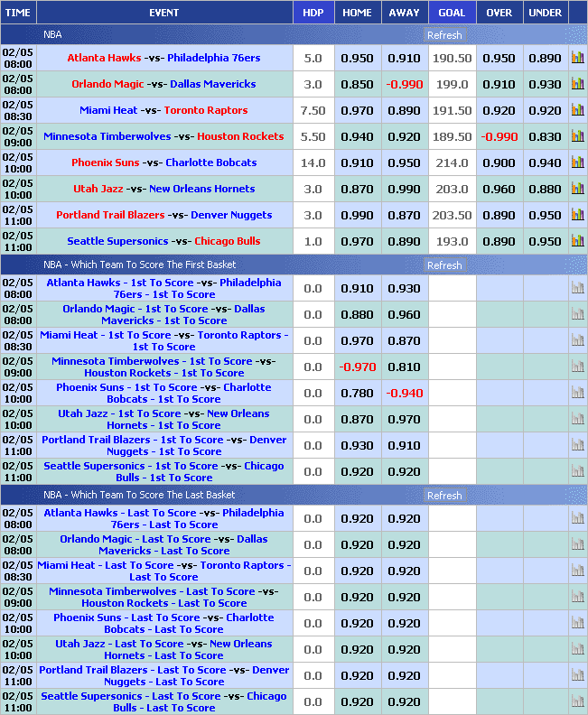This screenshot has width=588, height=715.
Task: Click chart icon for Minnesota Timberwolves vs Houston Rockets
Action: point(577,136)
